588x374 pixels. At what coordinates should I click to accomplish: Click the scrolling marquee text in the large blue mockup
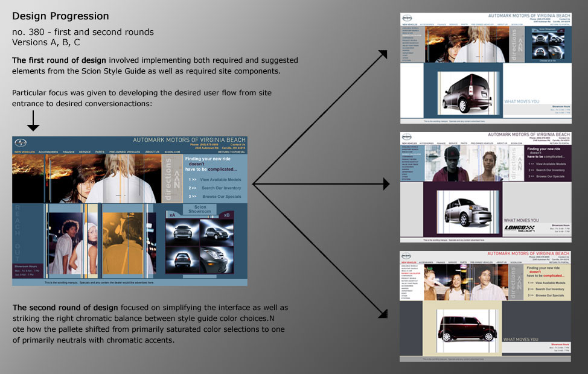tap(100, 282)
